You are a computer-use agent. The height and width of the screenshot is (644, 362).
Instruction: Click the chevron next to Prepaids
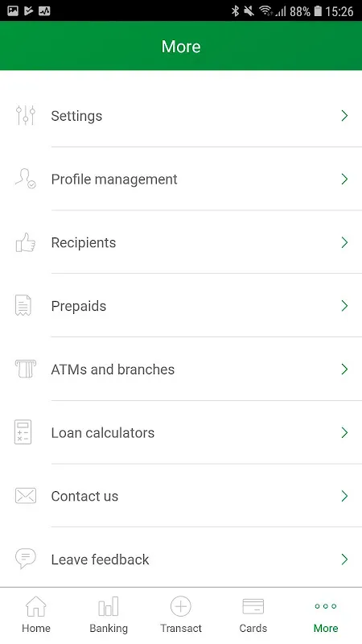(344, 306)
